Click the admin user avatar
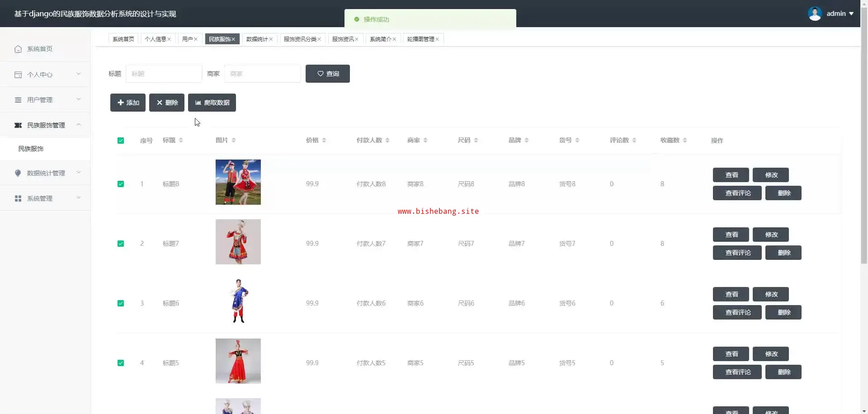The image size is (868, 414). pyautogui.click(x=815, y=14)
